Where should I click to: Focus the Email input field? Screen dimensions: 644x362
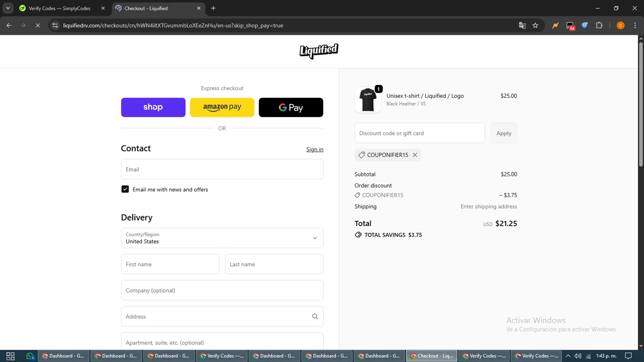pyautogui.click(x=222, y=169)
